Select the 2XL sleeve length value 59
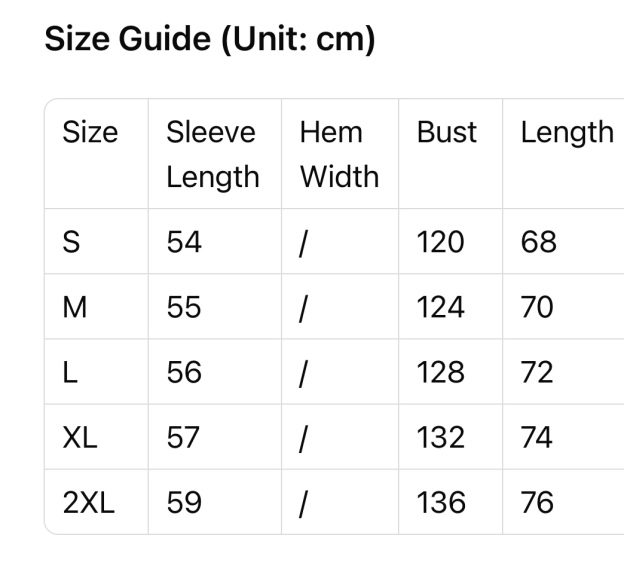This screenshot has width=624, height=572. pyautogui.click(x=184, y=502)
